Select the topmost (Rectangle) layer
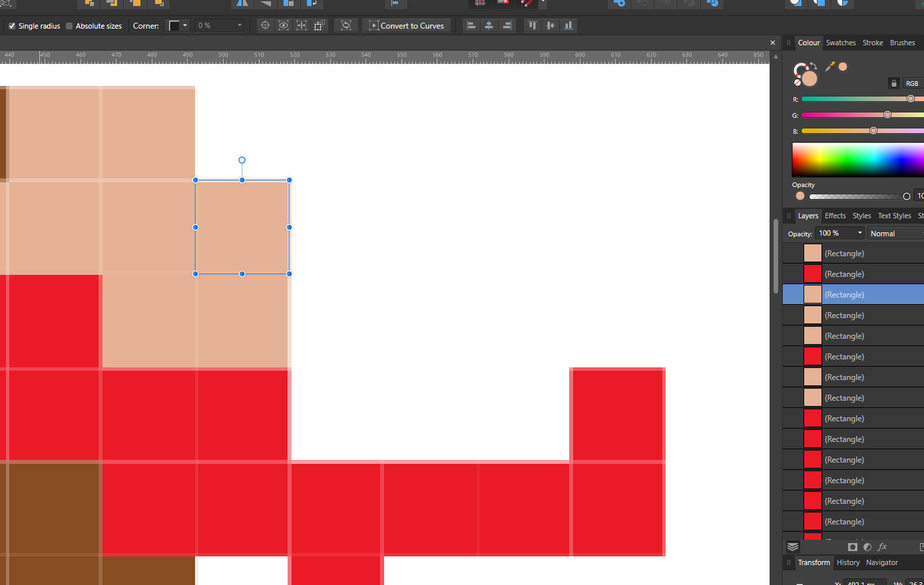This screenshot has width=924, height=585. tap(853, 254)
